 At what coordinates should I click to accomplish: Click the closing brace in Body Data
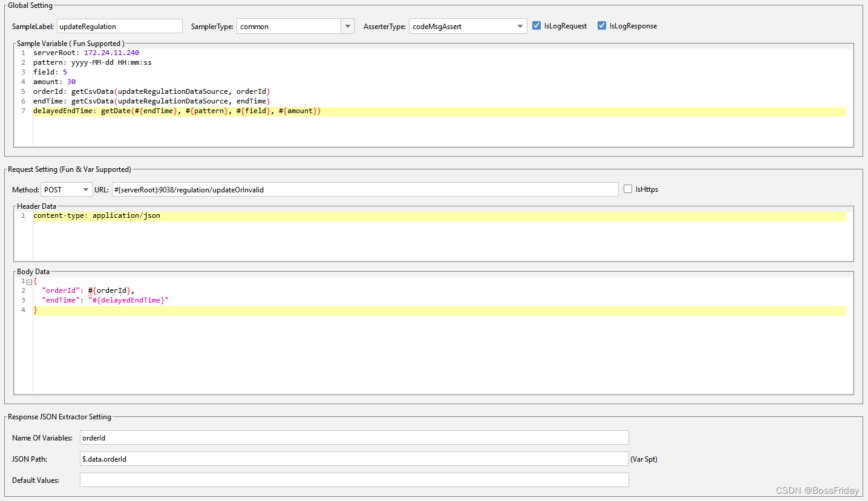pyautogui.click(x=35, y=310)
